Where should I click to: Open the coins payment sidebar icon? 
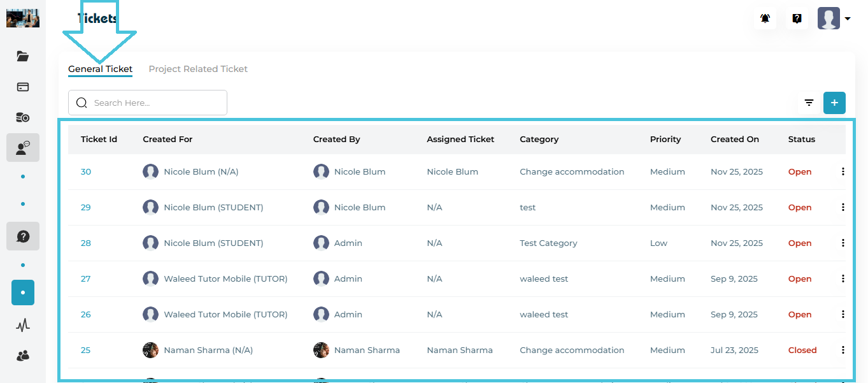(23, 117)
